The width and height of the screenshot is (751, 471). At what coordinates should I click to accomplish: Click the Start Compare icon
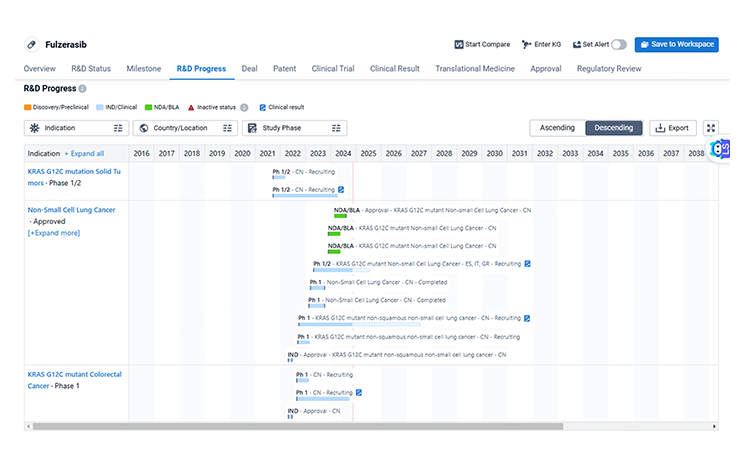[459, 44]
